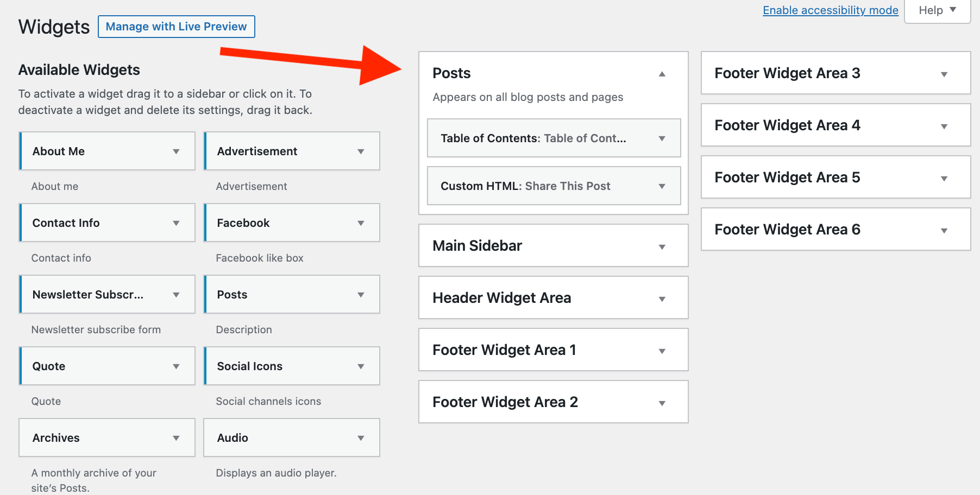
Task: Expand the Advertisement widget options
Action: point(361,151)
